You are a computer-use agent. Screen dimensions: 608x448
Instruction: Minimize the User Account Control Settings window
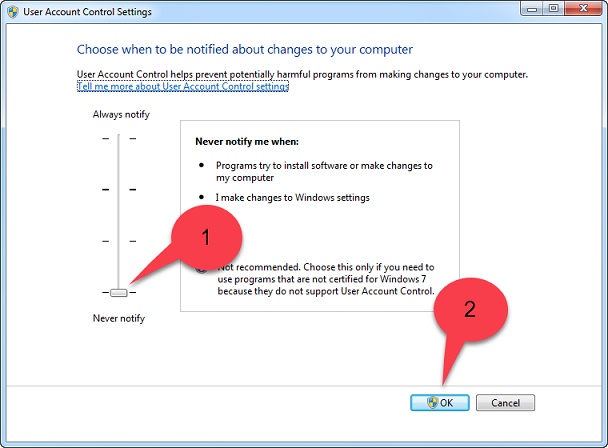(532, 9)
